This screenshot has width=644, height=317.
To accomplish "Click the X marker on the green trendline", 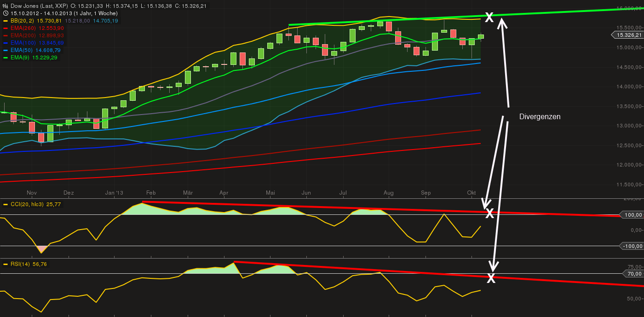I will tap(489, 17).
